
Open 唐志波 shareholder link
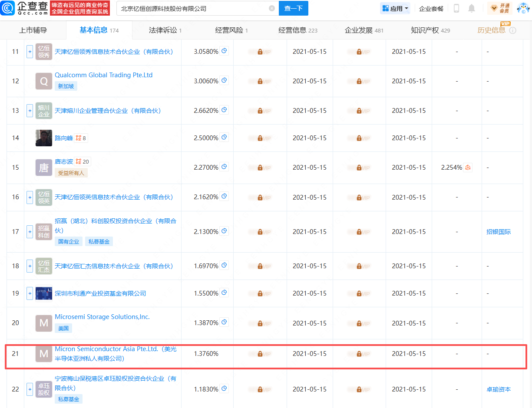(64, 161)
